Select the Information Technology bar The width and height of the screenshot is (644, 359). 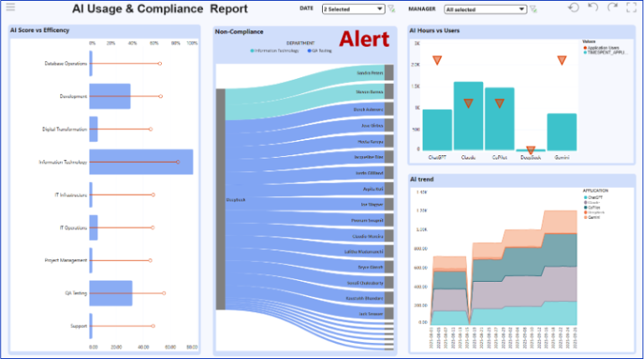coord(141,162)
